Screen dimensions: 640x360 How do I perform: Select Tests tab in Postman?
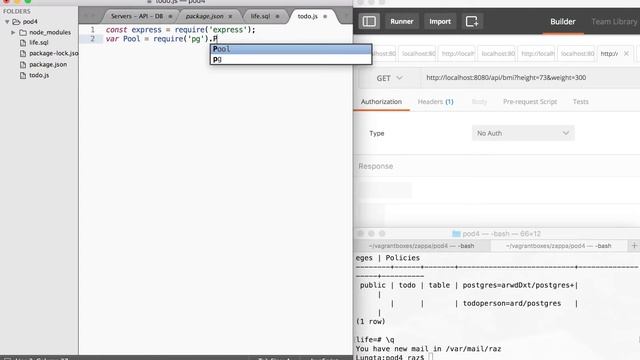coord(580,102)
